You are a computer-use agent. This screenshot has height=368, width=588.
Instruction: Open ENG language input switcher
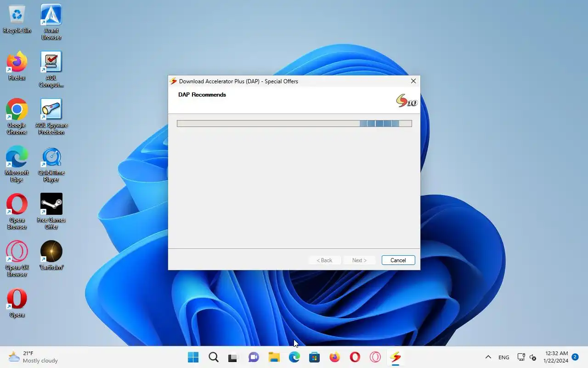pos(504,357)
